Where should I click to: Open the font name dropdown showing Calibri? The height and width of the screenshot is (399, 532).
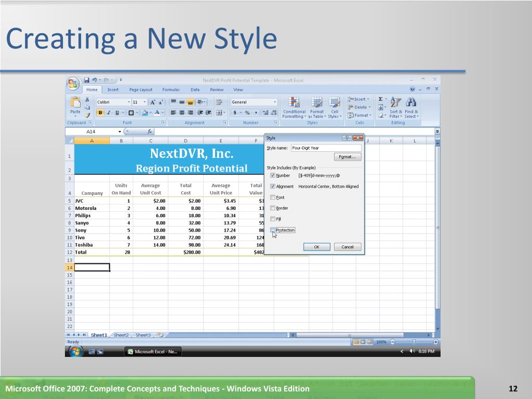(129, 102)
